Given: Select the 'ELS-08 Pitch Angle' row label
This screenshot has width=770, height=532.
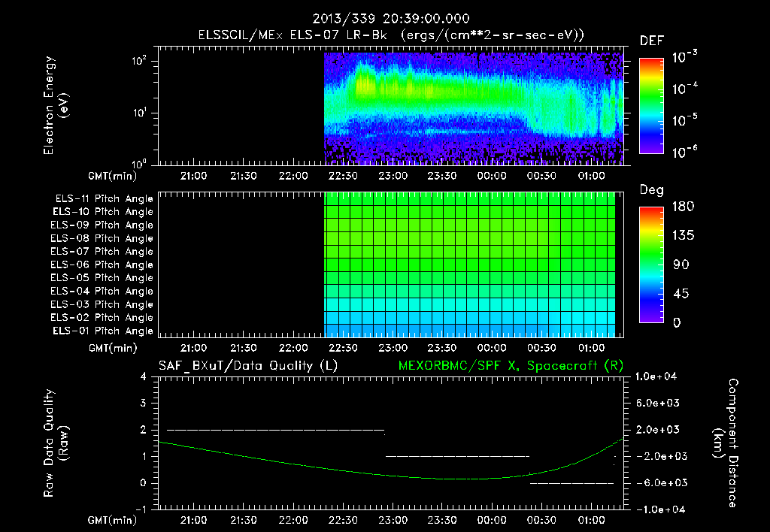Looking at the screenshot, I should (102, 238).
